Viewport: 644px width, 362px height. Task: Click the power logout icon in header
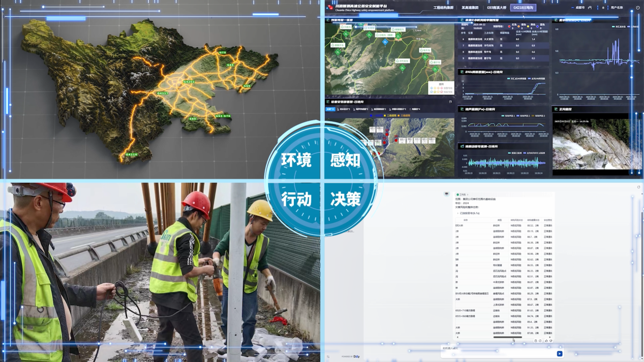[x=638, y=8]
